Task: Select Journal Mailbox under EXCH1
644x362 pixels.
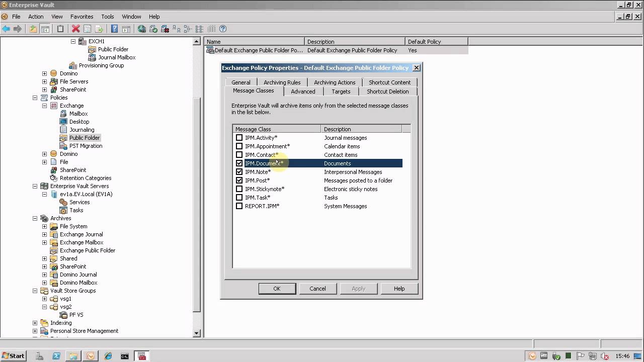Action: 117,57
